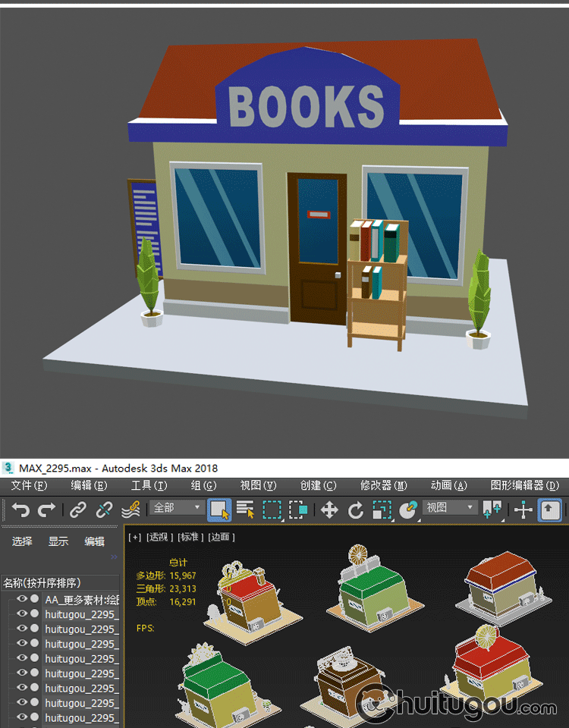Choose the Select and Rotate tool
The height and width of the screenshot is (728, 569).
click(x=356, y=510)
